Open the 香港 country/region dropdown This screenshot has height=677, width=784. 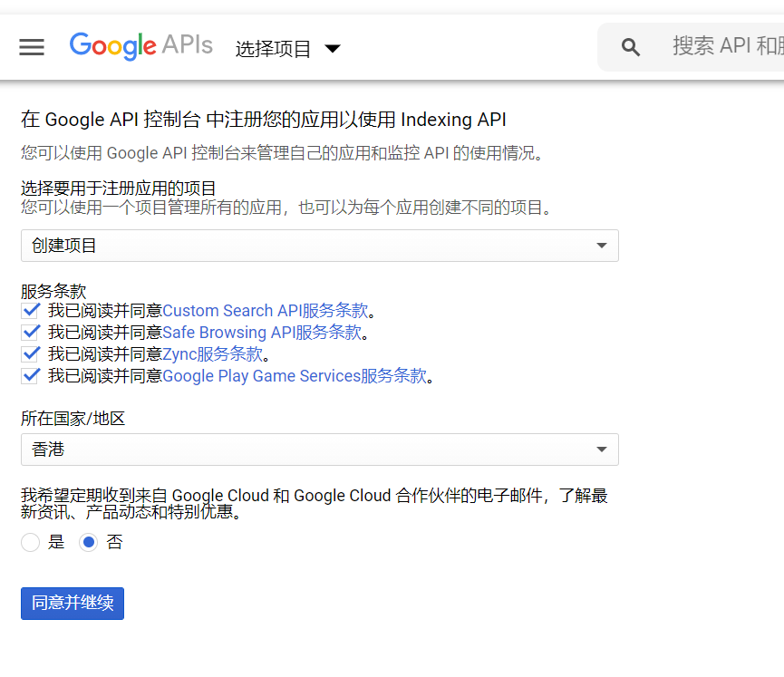320,450
